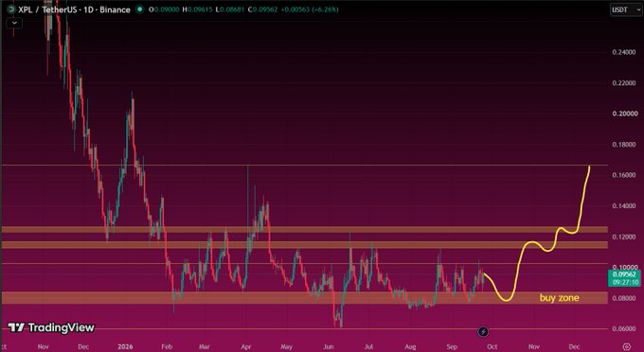This screenshot has height=352, width=644.
Task: Click the lightning bolt event marker
Action: pyautogui.click(x=483, y=331)
